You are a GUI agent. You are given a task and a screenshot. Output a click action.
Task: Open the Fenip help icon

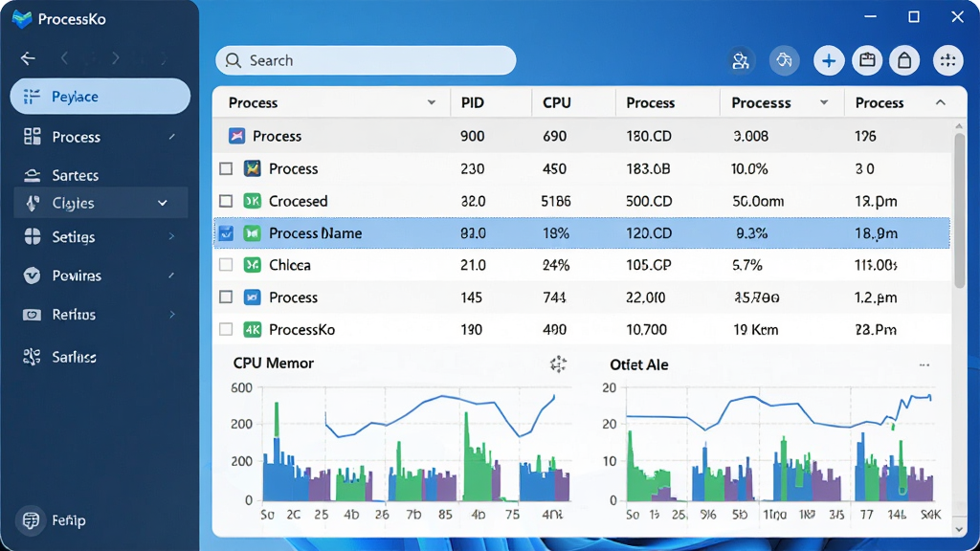30,519
